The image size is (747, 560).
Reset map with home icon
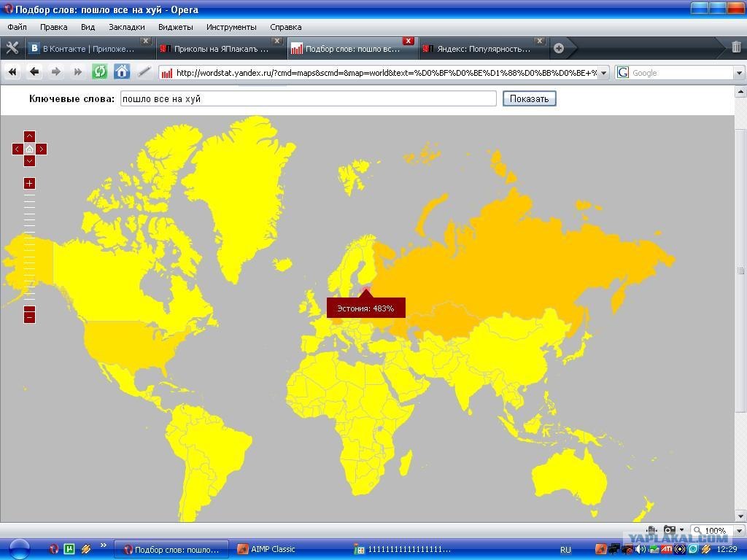29,149
